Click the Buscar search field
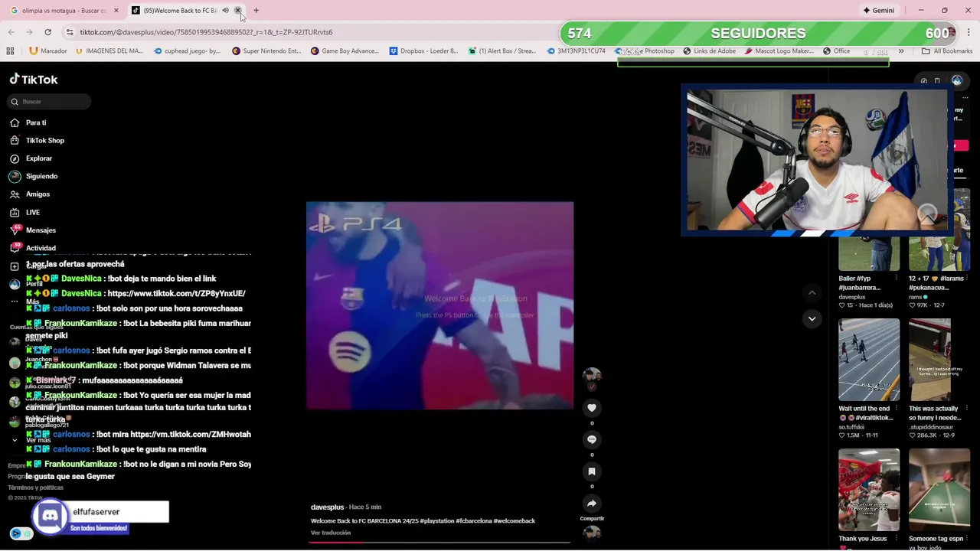Image resolution: width=980 pixels, height=551 pixels. (x=50, y=101)
